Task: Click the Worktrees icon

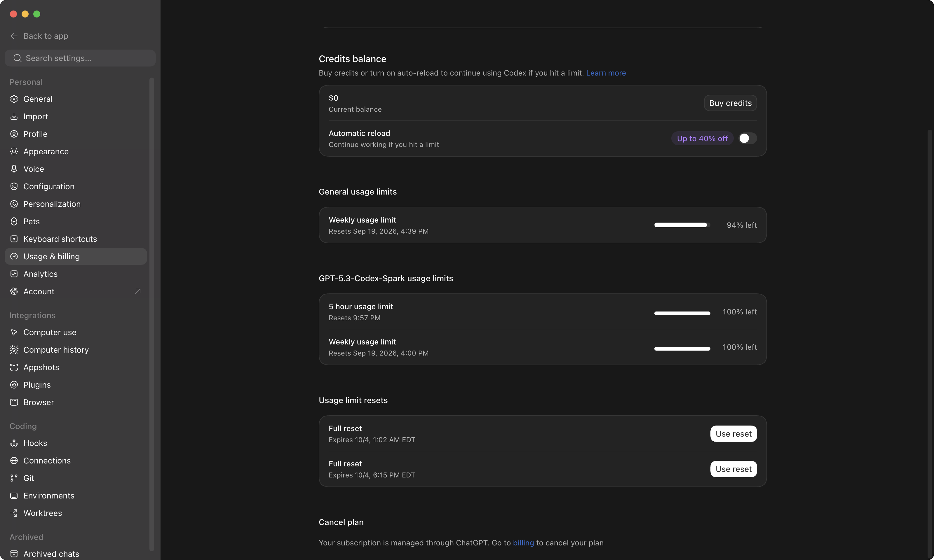Action: (14, 513)
